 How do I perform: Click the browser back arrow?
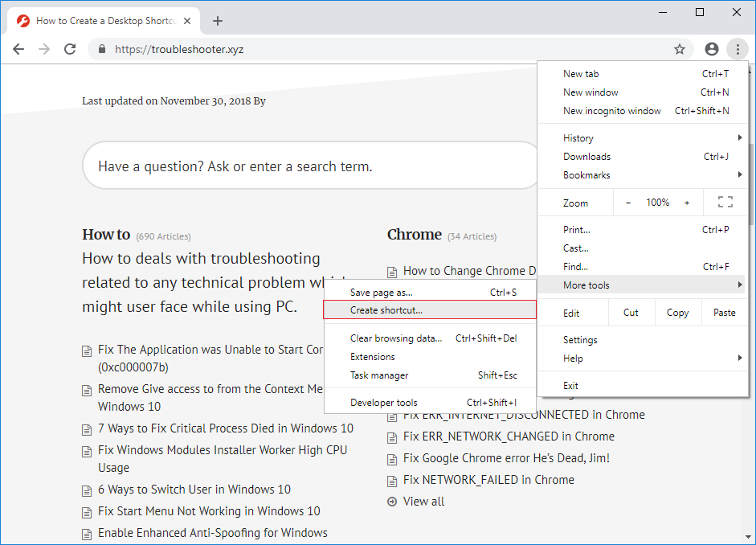pyautogui.click(x=18, y=49)
